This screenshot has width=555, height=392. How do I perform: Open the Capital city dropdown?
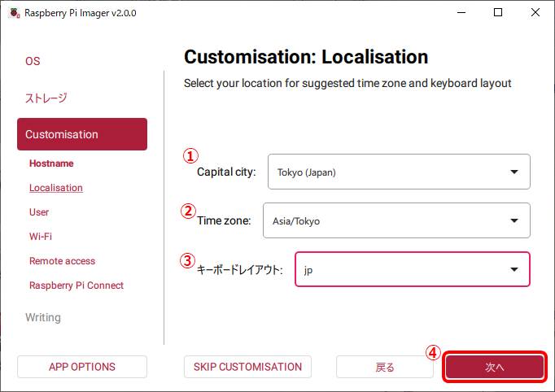[x=398, y=172]
